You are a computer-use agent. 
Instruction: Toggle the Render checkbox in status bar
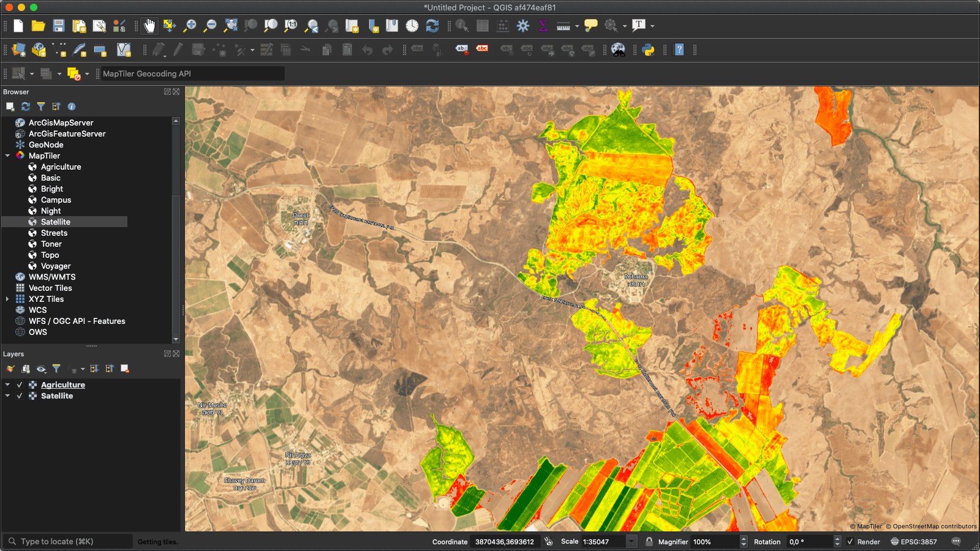tap(850, 541)
